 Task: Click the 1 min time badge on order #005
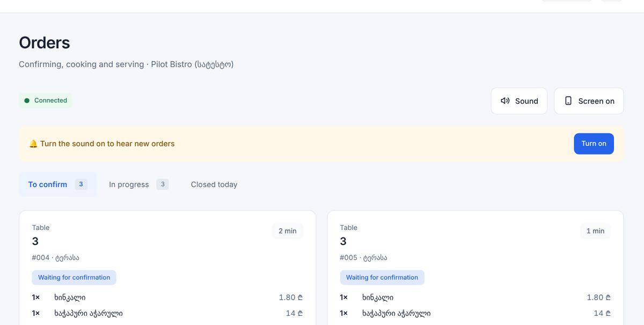[x=595, y=231]
